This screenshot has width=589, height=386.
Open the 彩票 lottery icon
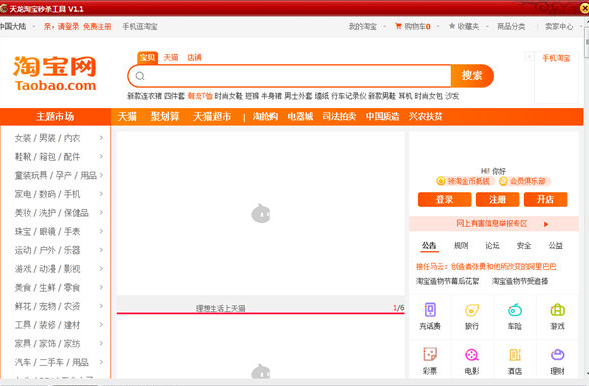click(430, 354)
